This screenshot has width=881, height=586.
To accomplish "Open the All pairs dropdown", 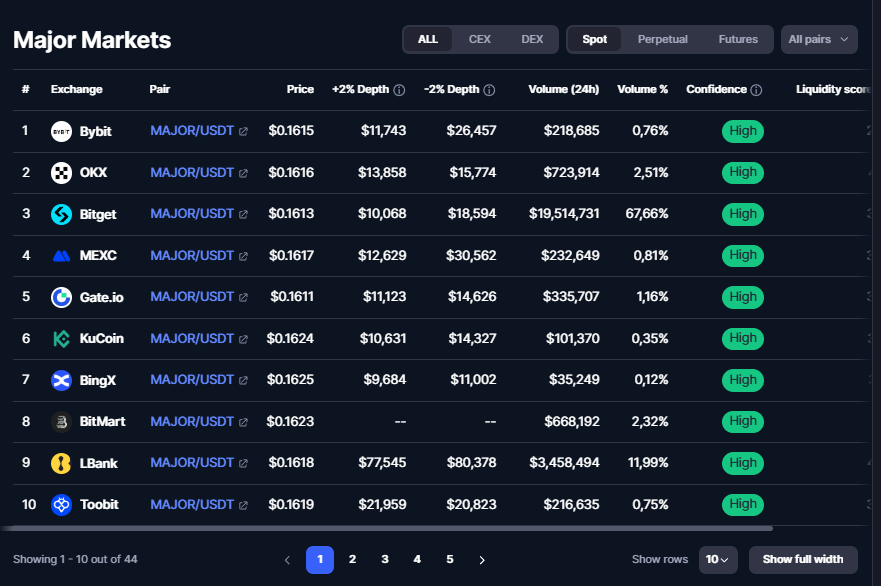I will (818, 40).
